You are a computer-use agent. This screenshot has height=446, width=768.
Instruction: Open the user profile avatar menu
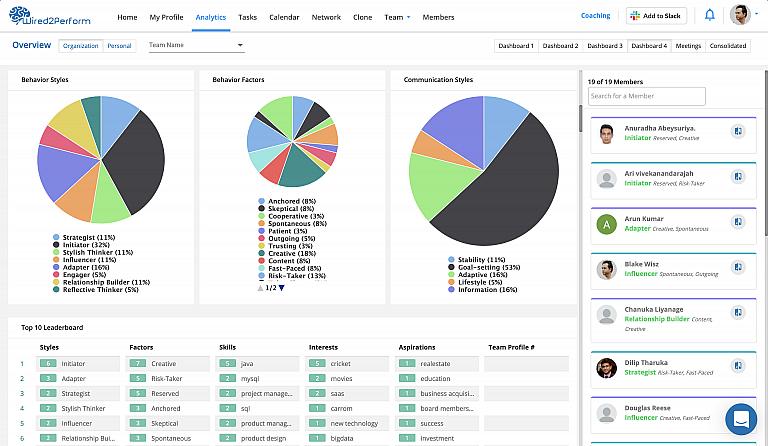click(740, 15)
